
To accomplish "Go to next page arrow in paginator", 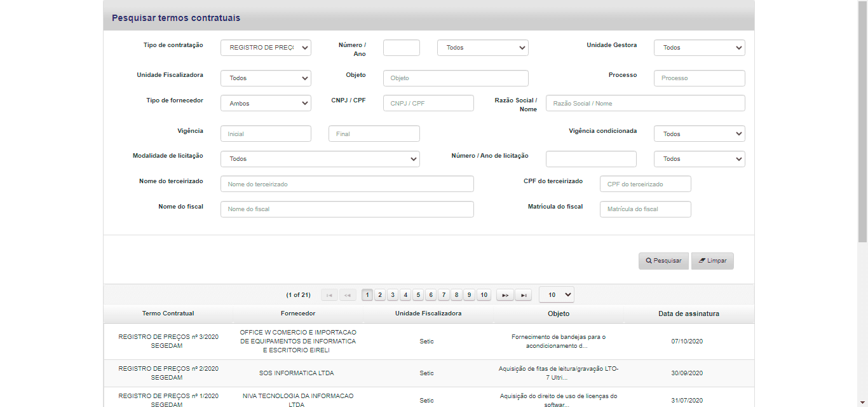I will pos(505,295).
